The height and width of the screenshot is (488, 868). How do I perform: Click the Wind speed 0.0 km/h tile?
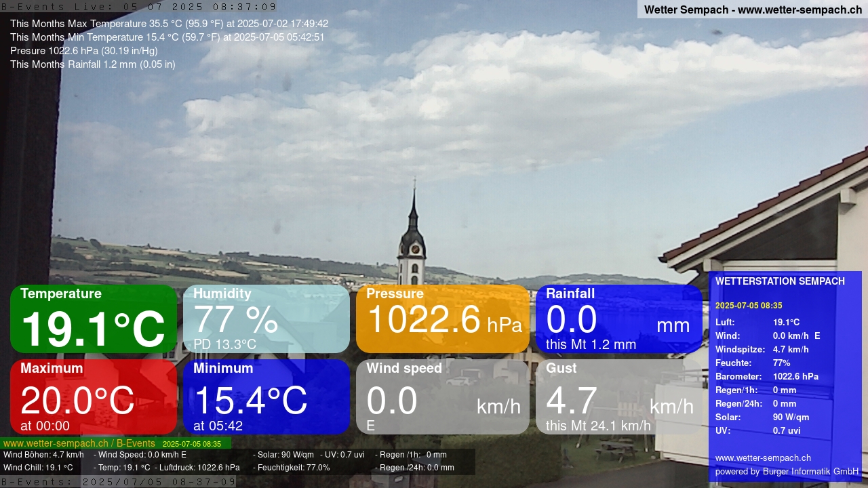point(443,396)
